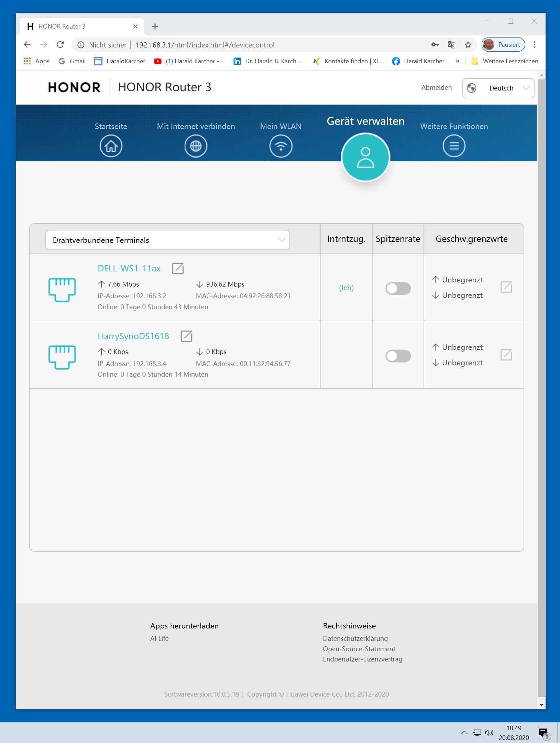
Task: Show hidden system tray icons
Action: tap(464, 733)
